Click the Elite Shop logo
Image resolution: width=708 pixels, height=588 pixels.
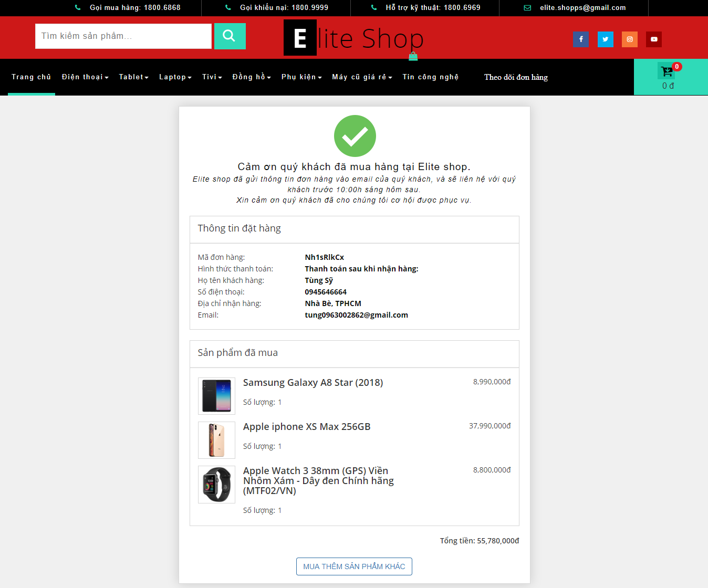(x=353, y=39)
